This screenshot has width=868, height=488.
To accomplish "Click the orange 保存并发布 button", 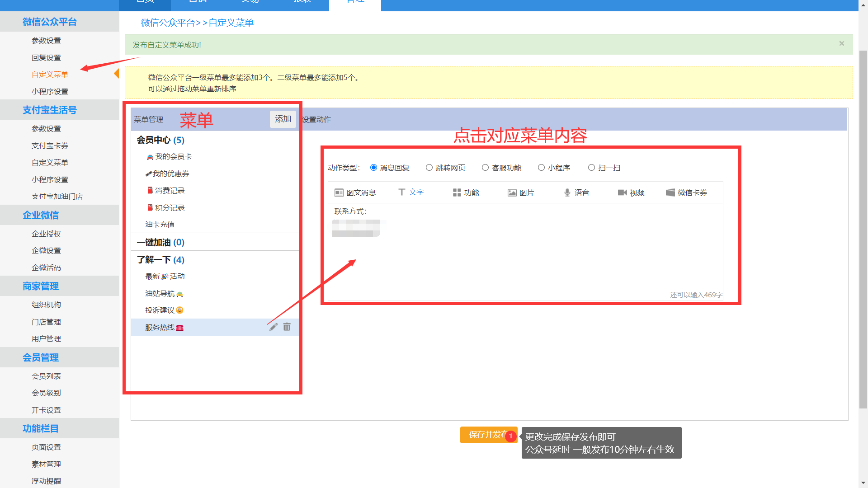I will click(x=486, y=435).
